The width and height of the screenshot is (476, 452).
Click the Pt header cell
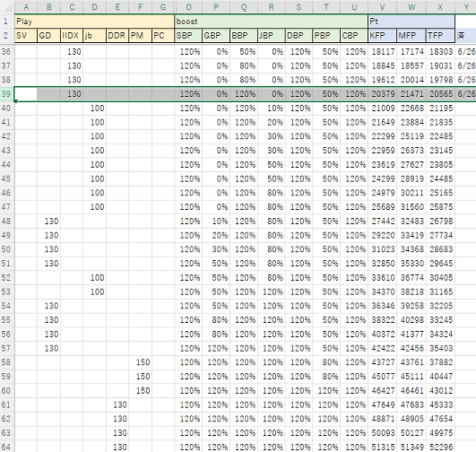[x=411, y=22]
